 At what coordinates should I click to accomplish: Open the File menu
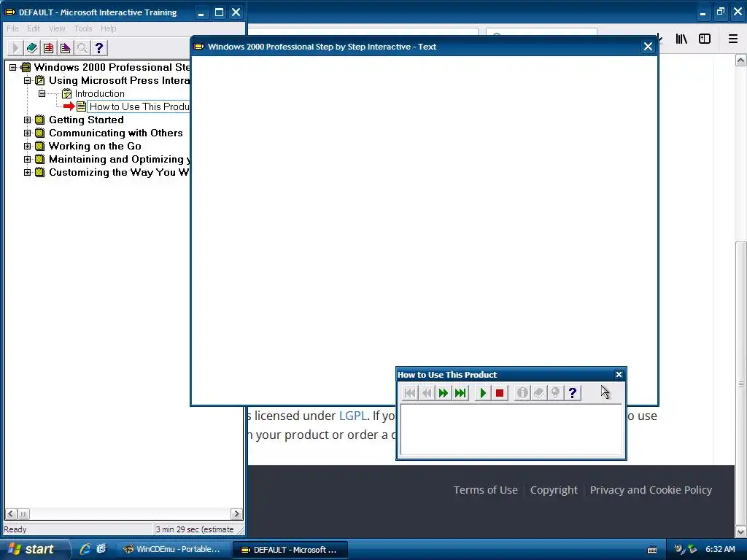[12, 28]
